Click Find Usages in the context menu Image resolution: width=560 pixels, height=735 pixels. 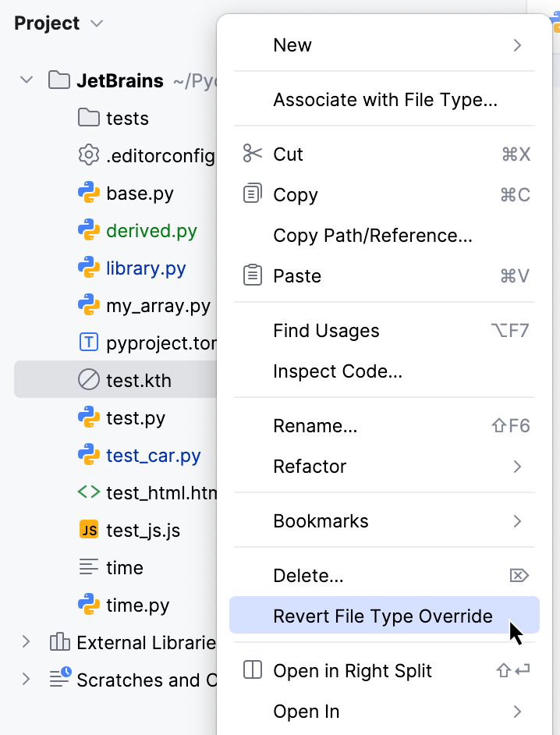click(x=326, y=331)
